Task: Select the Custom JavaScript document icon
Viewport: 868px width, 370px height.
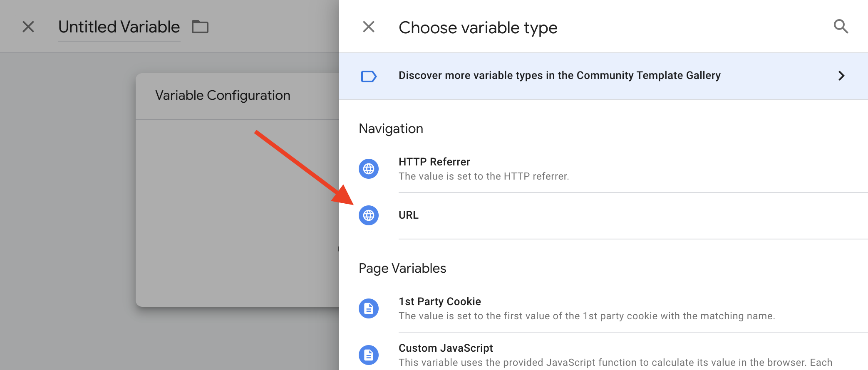Action: tap(369, 355)
